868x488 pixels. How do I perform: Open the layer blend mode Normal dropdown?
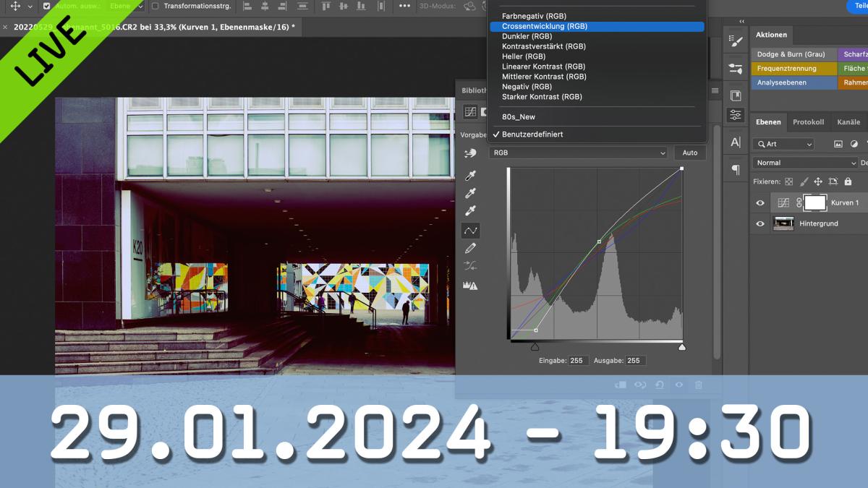(805, 163)
